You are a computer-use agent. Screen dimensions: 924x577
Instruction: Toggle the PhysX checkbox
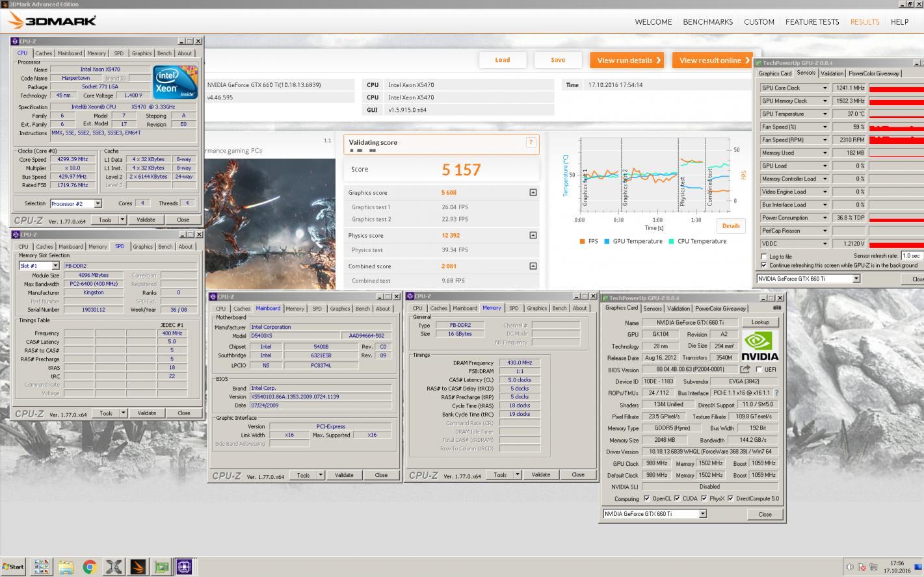tap(704, 498)
